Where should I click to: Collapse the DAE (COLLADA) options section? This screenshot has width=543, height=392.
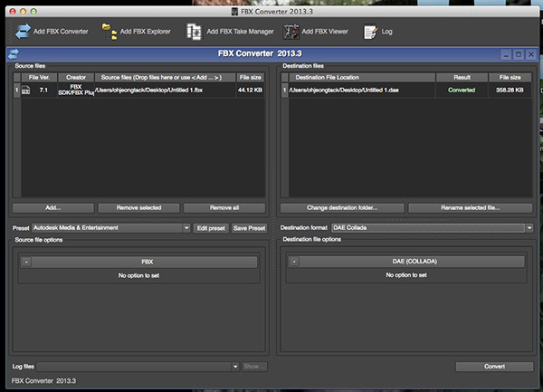click(294, 261)
